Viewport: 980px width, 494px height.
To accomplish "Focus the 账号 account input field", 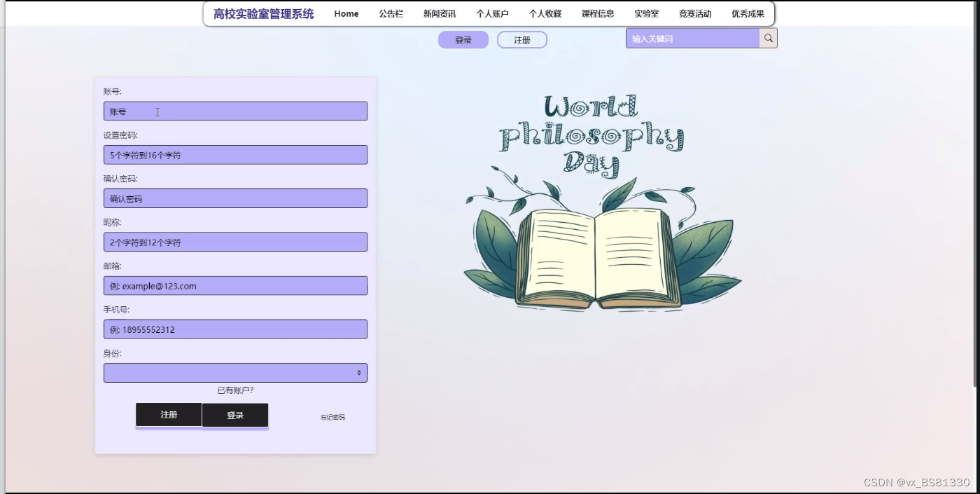I will (x=235, y=111).
